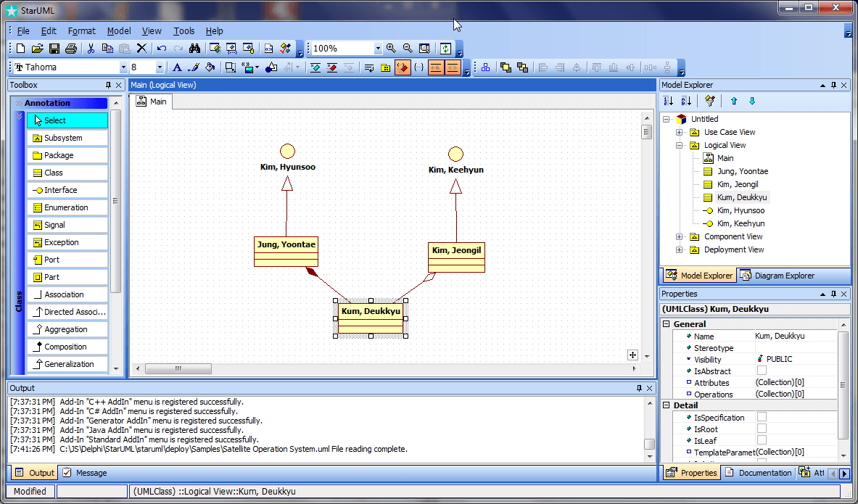Viewport: 858px width, 504px height.
Task: Check the IsLeaf property checkbox
Action: tap(762, 440)
